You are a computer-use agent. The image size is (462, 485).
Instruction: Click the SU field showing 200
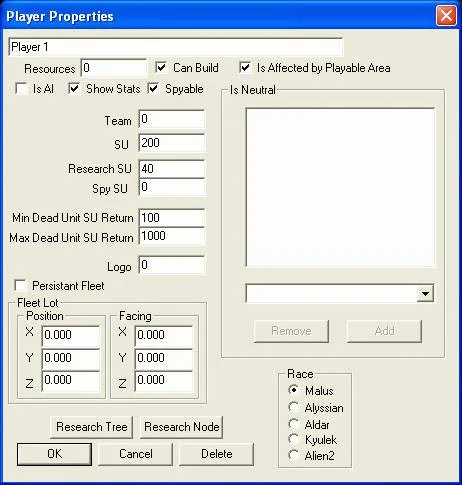(x=172, y=143)
